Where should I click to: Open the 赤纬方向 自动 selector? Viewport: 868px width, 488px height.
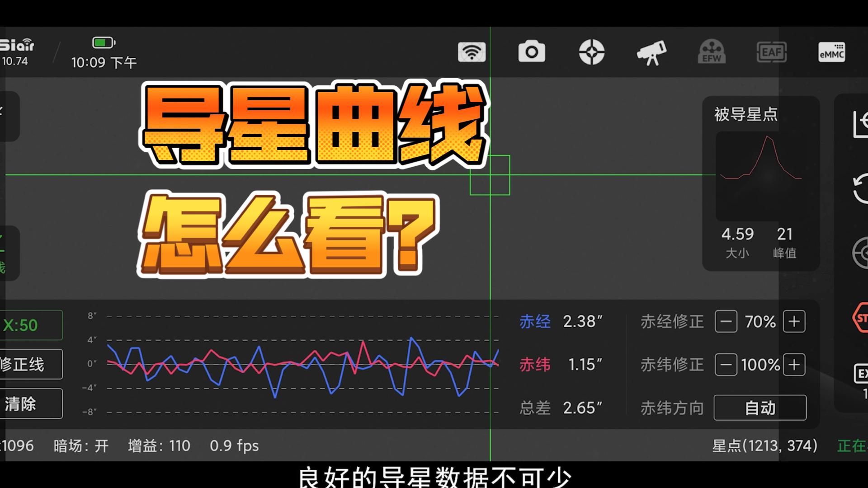tap(760, 408)
